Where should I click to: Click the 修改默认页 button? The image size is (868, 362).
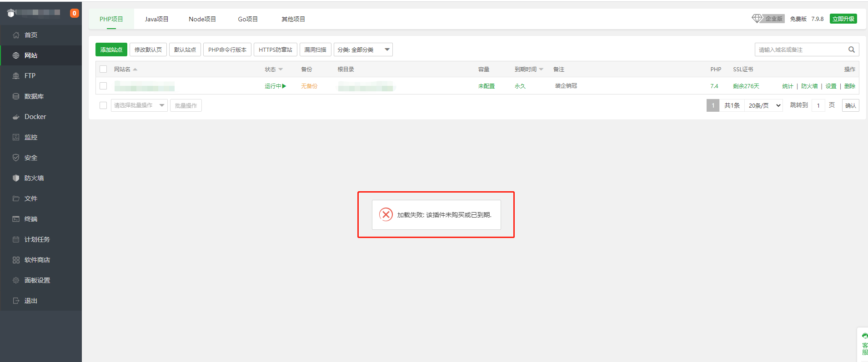point(148,50)
